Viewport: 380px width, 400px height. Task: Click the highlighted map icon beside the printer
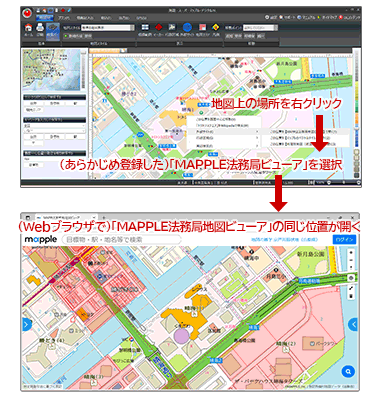point(53,31)
